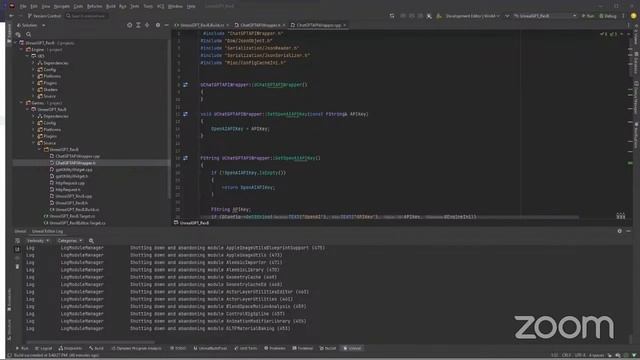Viewport: 640px width, 360px height.
Task: Click the show all files icon in Solution panel
Action: coord(18,35)
